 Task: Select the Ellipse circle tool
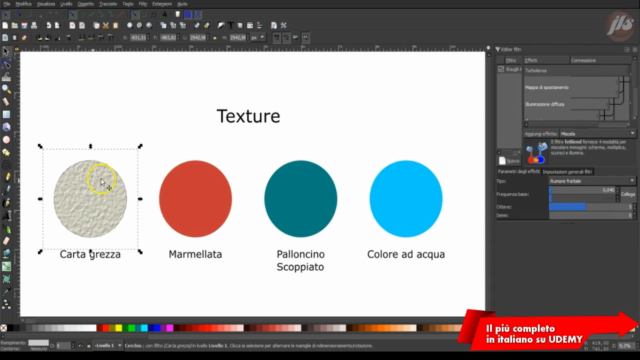[x=6, y=140]
